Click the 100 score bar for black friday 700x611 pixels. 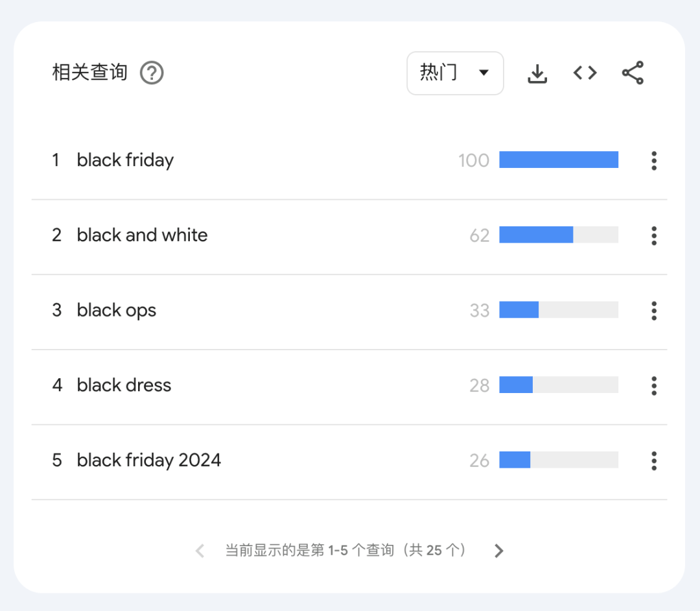pyautogui.click(x=559, y=160)
